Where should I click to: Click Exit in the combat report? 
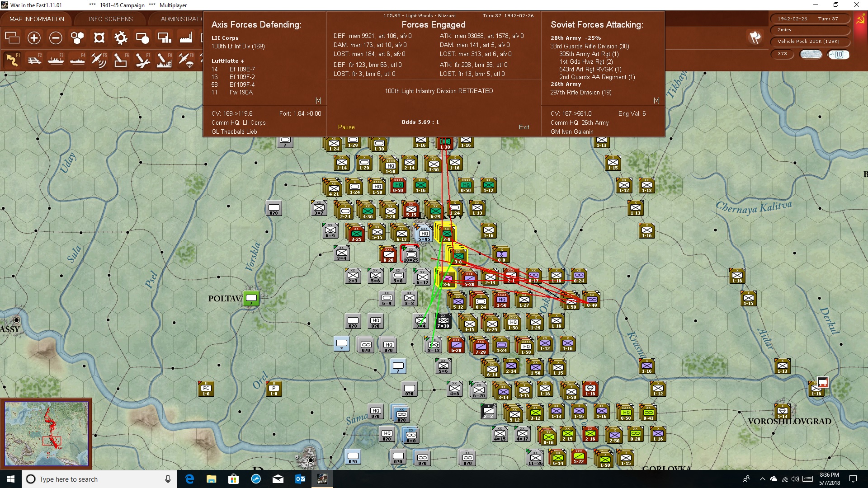pos(524,127)
